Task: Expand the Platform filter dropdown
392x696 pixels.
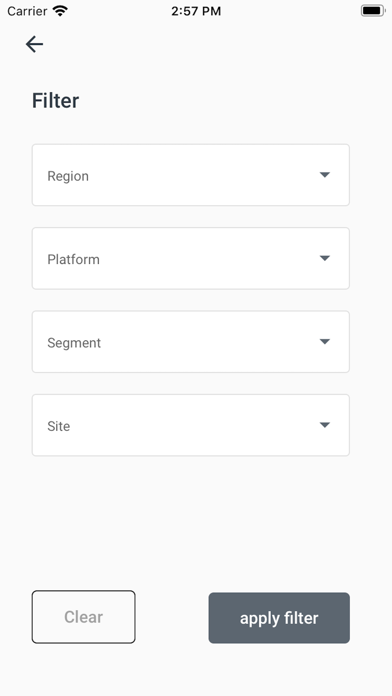Action: point(191,258)
